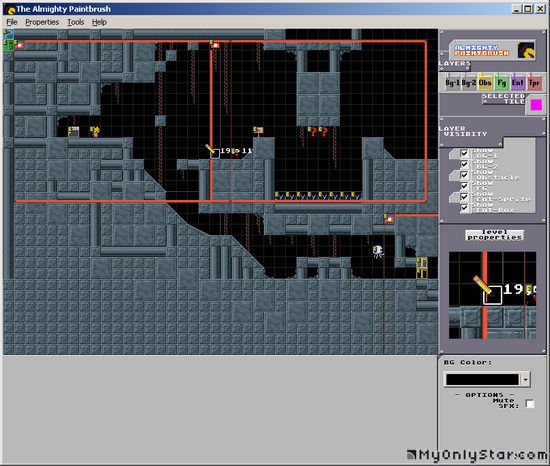This screenshot has height=466, width=550.
Task: Click the title bar paintbrush app icon
Action: (11, 9)
